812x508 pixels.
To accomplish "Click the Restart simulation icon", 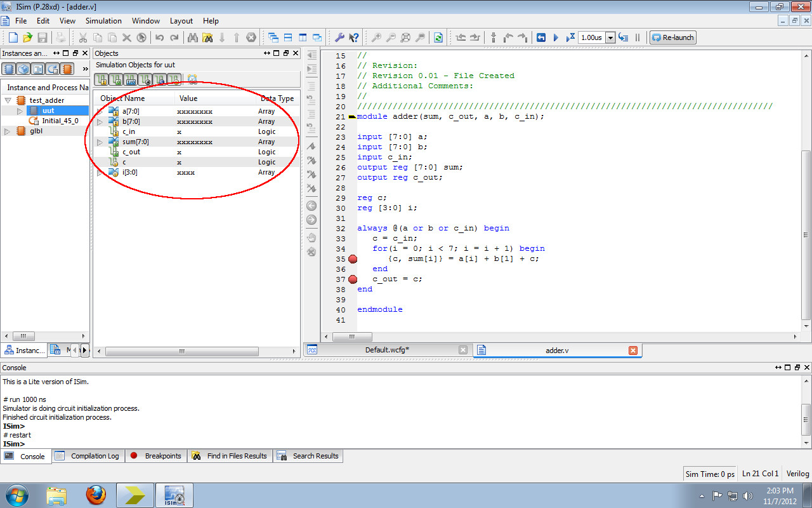I will pyautogui.click(x=540, y=37).
